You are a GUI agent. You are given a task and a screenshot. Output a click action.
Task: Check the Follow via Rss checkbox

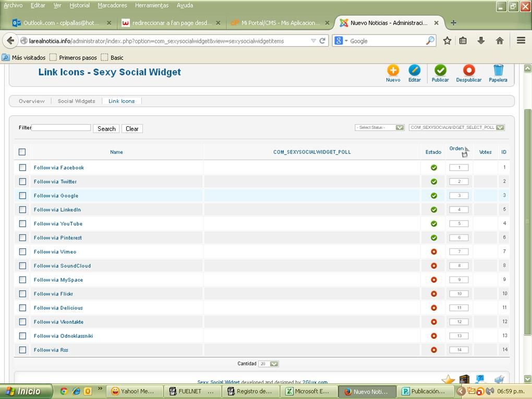(22, 350)
